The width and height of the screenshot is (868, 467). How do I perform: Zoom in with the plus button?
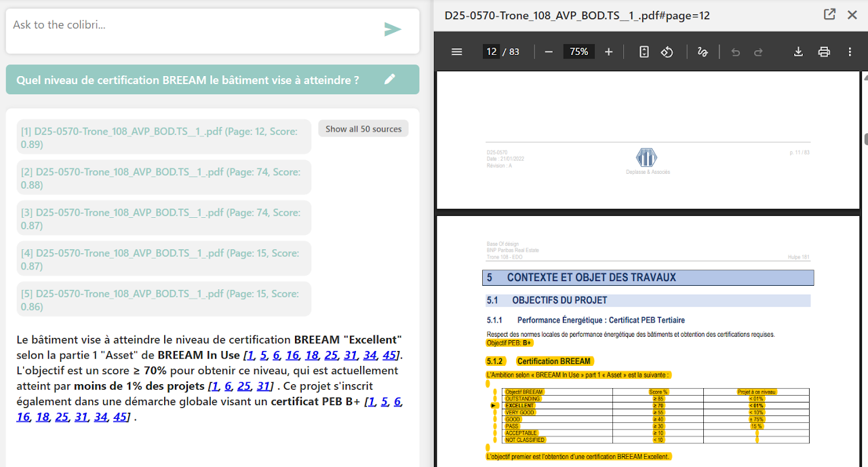coord(607,51)
